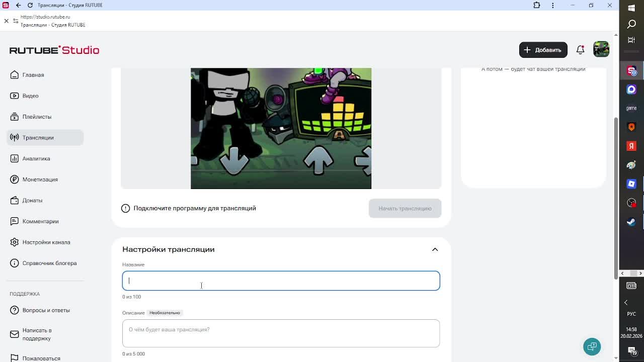Click the stream preview thumbnail
644x362 pixels.
coord(281,128)
